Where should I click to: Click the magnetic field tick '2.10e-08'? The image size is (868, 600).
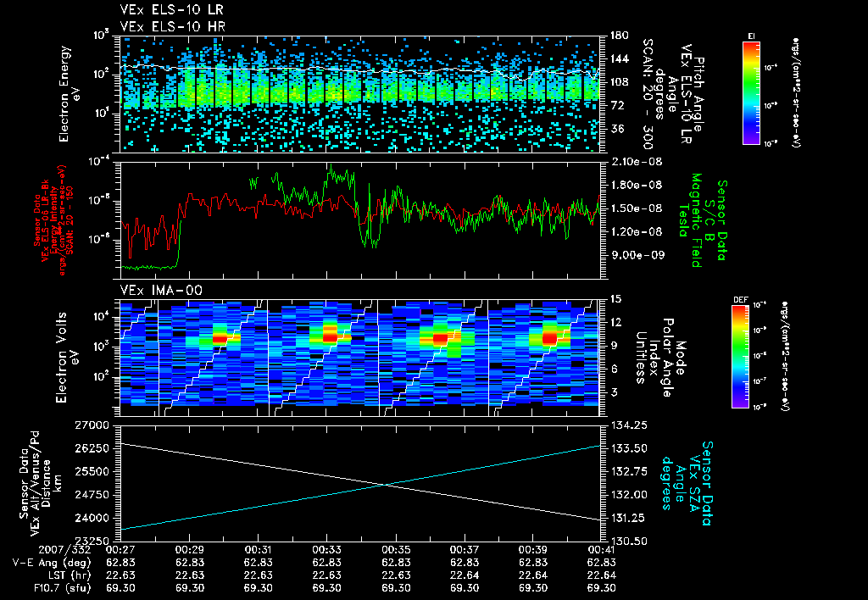pyautogui.click(x=636, y=162)
